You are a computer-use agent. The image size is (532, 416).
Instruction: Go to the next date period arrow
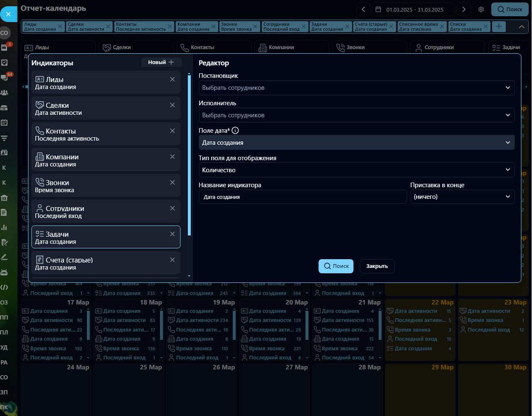[x=464, y=10]
